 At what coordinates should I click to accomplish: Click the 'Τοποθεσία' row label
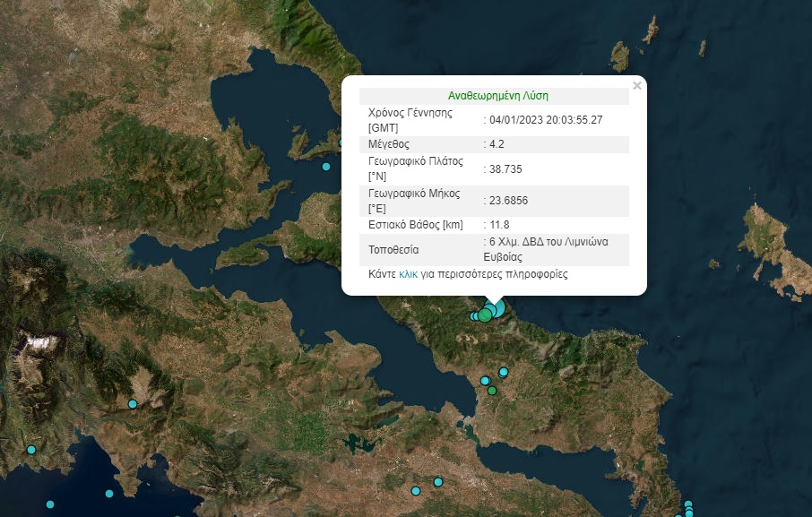coord(393,250)
